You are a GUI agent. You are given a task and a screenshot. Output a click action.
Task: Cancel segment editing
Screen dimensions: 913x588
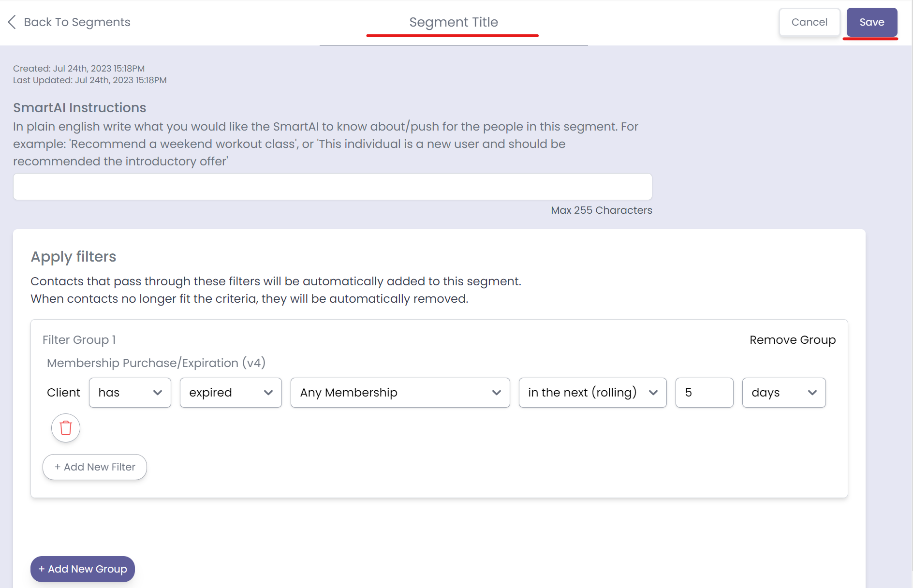click(810, 22)
